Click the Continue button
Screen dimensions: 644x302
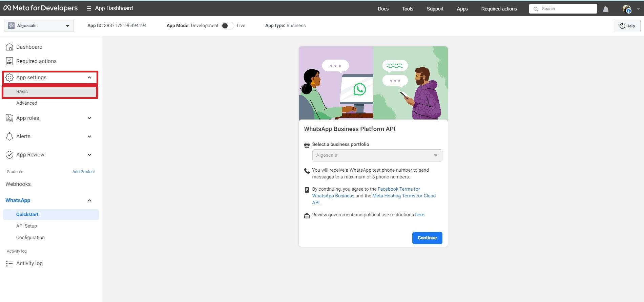tap(427, 238)
